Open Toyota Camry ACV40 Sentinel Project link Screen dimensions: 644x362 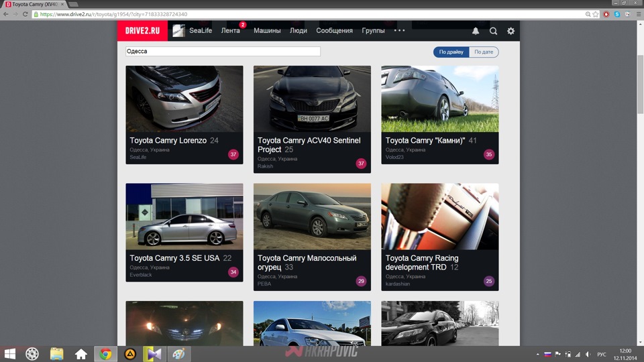[309, 145]
